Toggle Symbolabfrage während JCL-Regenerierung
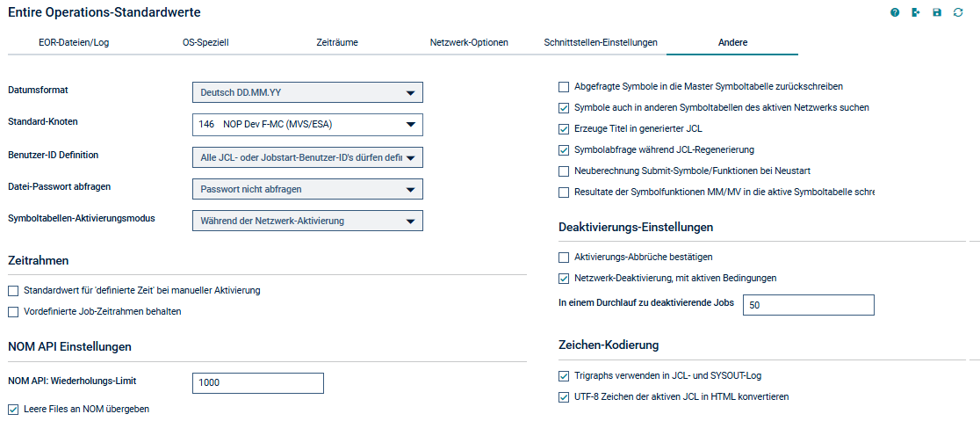This screenshot has height=443, width=980. point(564,150)
